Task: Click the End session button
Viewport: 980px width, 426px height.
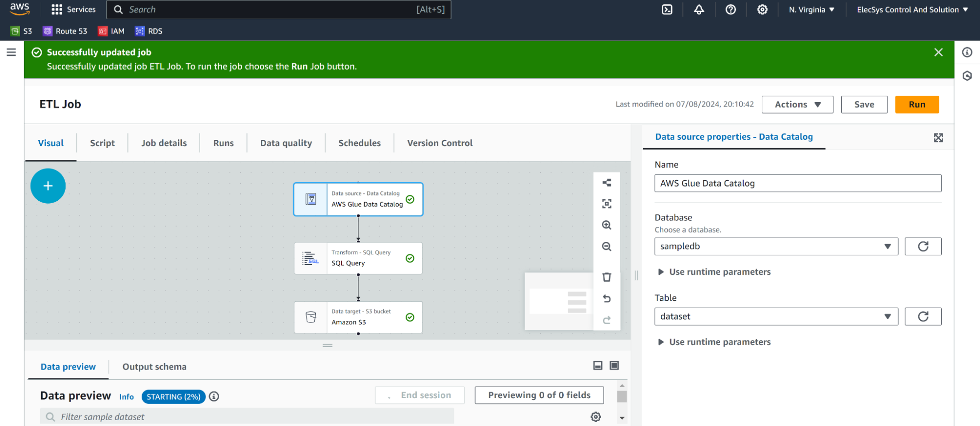Action: pyautogui.click(x=420, y=395)
